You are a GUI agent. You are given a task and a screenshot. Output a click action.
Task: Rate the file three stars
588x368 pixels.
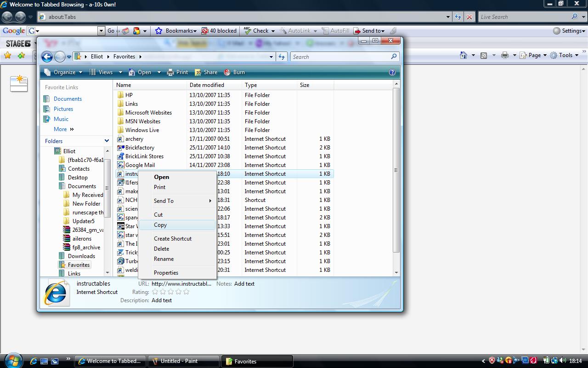coord(170,292)
